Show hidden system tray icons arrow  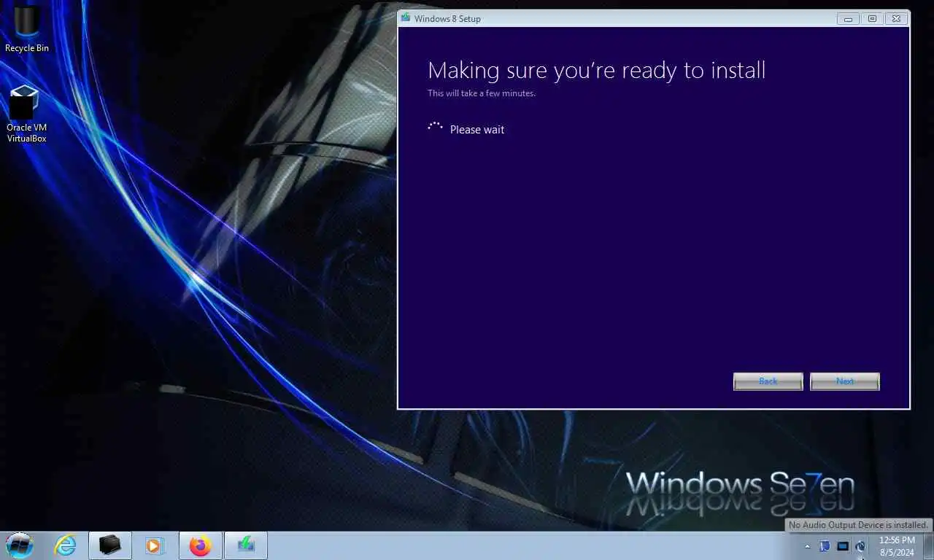[x=807, y=546]
